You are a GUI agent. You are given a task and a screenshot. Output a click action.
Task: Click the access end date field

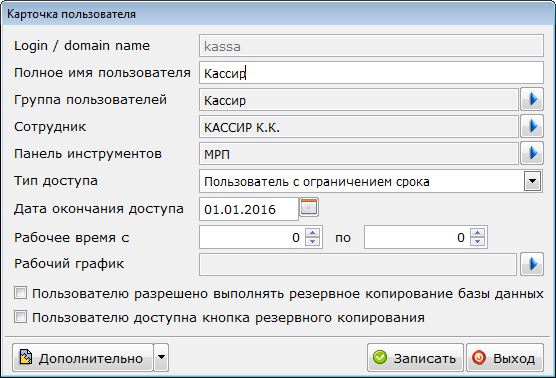249,209
